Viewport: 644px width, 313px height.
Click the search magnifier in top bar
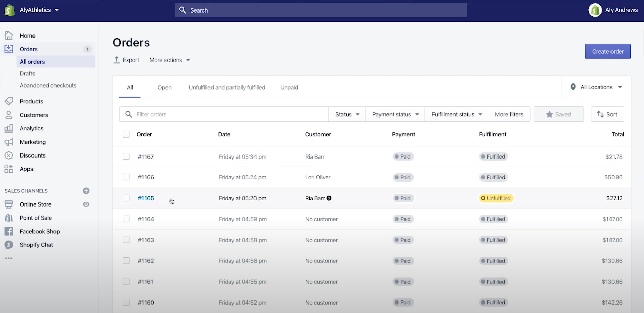(183, 10)
